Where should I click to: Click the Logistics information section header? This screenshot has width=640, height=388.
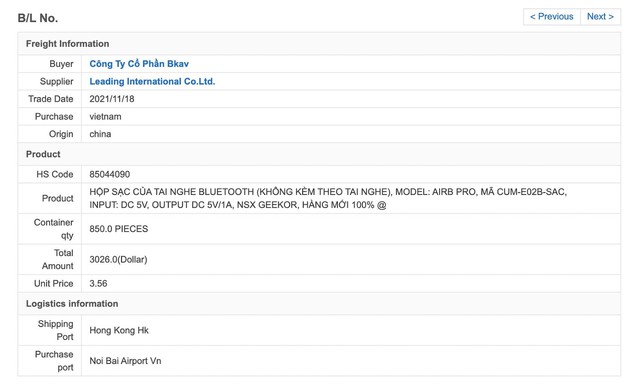pyautogui.click(x=72, y=304)
